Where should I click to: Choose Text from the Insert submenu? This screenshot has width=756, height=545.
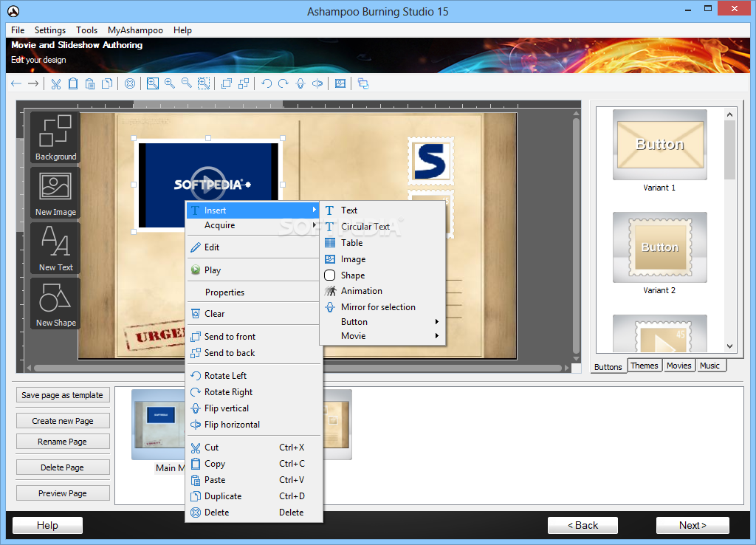click(382, 210)
